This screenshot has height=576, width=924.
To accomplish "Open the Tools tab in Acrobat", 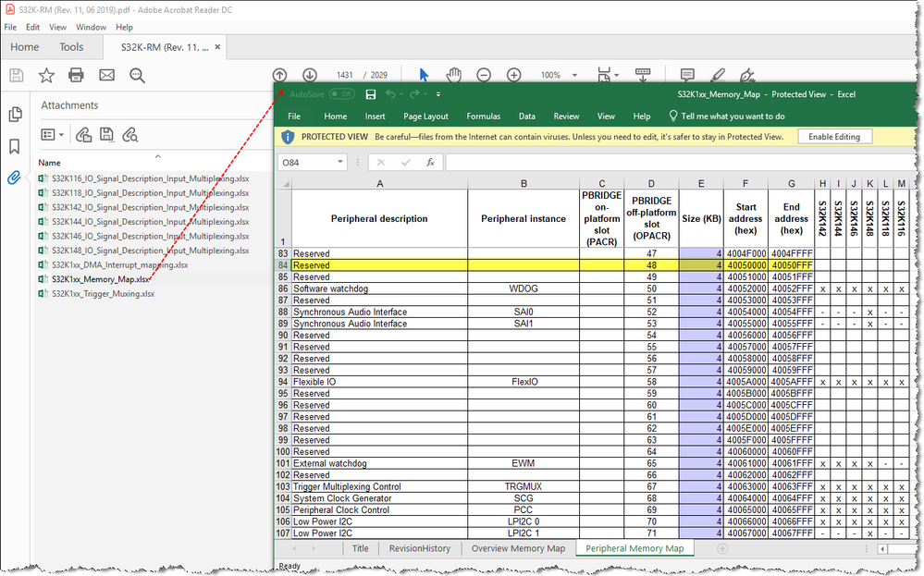I will [71, 47].
